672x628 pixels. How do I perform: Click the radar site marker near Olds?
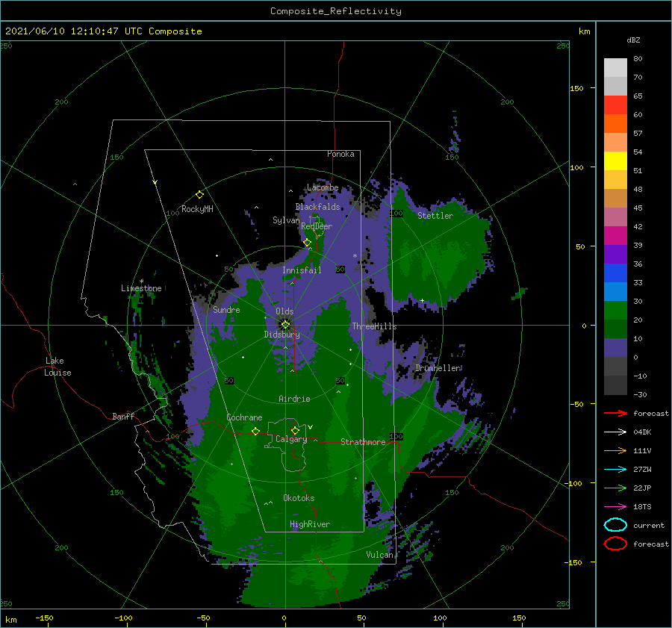[x=285, y=325]
